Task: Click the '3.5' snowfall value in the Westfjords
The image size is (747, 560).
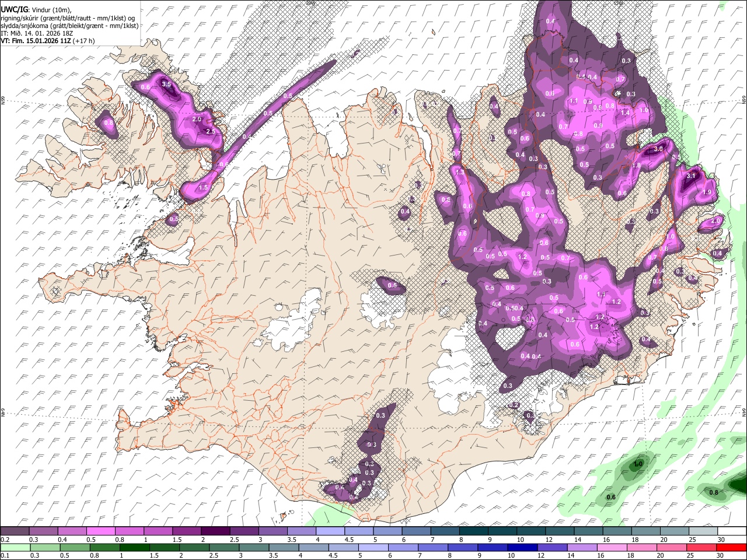Action: tap(166, 85)
